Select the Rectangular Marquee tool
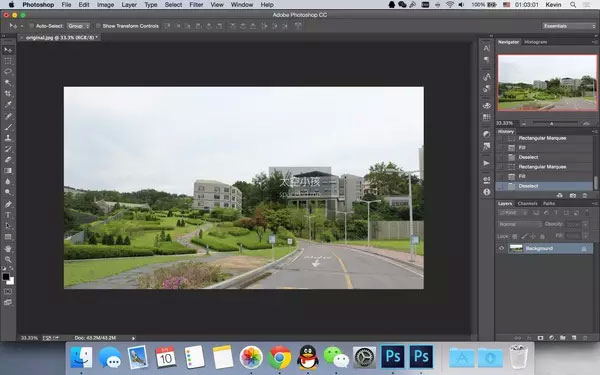 [8, 61]
